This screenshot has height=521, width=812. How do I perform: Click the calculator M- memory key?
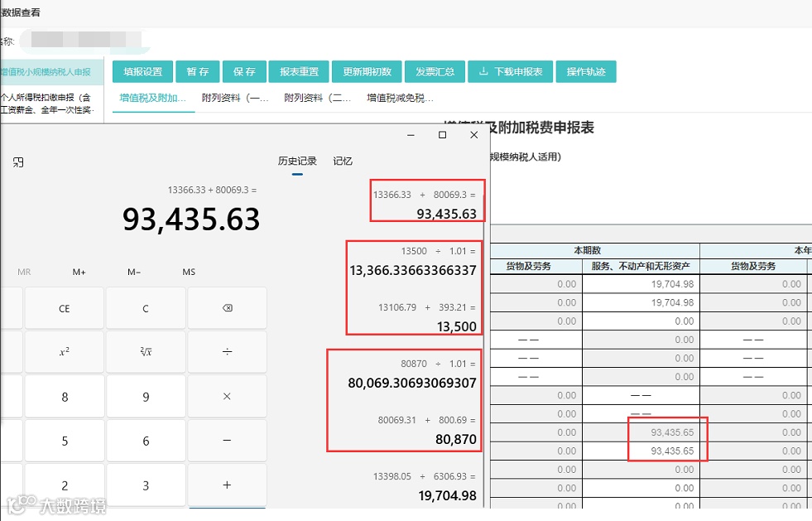tap(134, 272)
